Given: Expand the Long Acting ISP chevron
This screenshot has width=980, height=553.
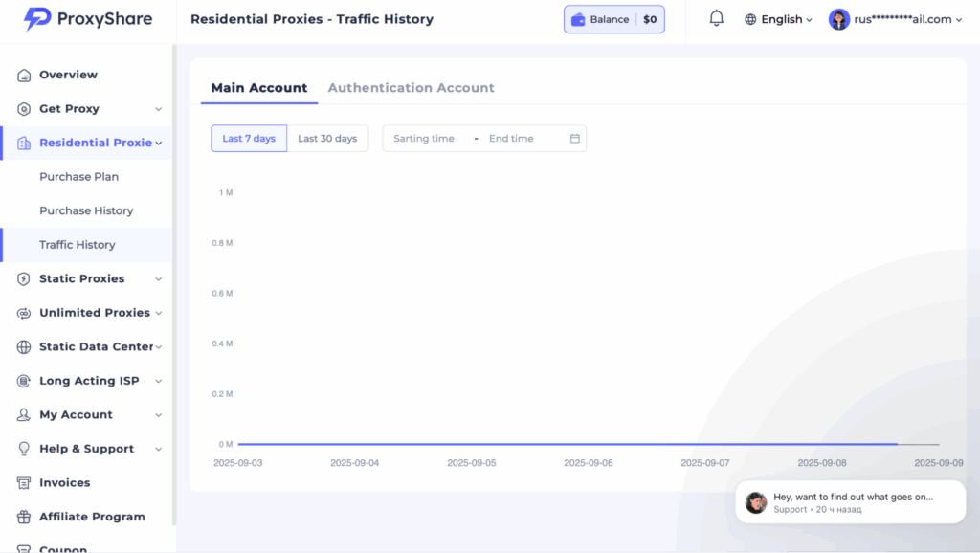Looking at the screenshot, I should [158, 381].
